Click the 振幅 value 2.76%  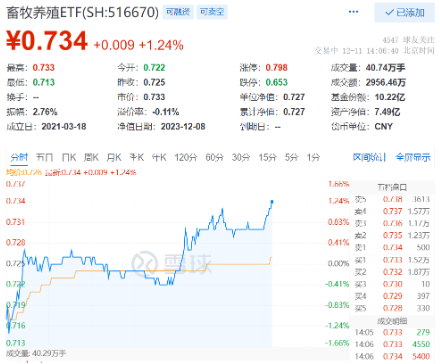[45, 112]
